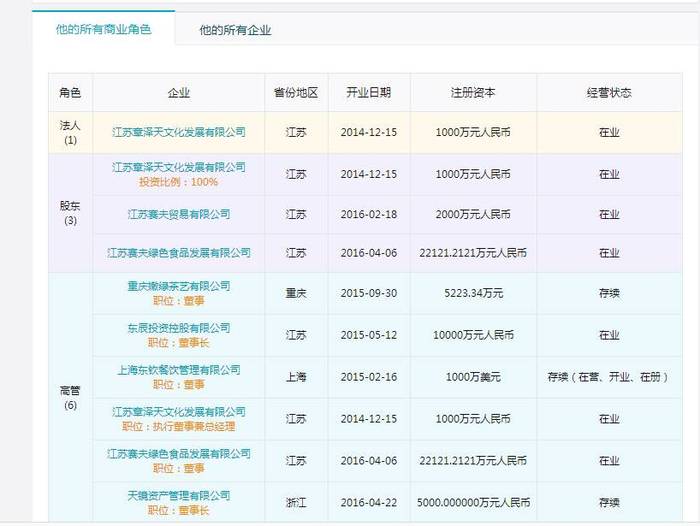
Task: Open 江苏赛夫绿色食品发展有限公司 link above 职位:董事
Action: point(179,454)
